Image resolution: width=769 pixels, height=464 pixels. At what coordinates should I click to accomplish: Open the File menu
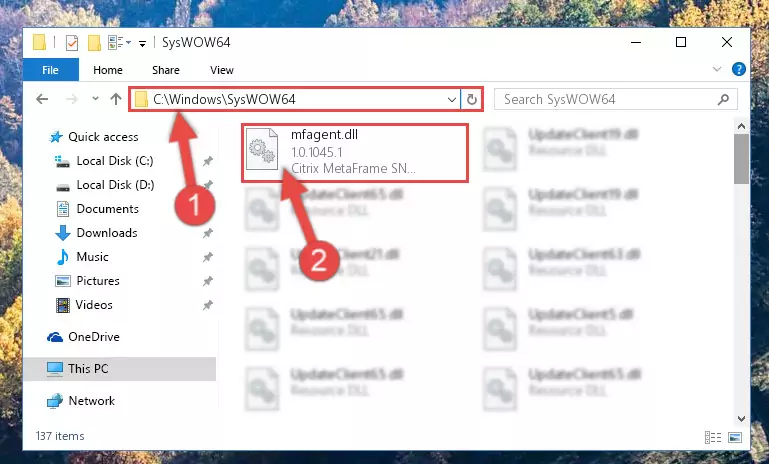[51, 70]
